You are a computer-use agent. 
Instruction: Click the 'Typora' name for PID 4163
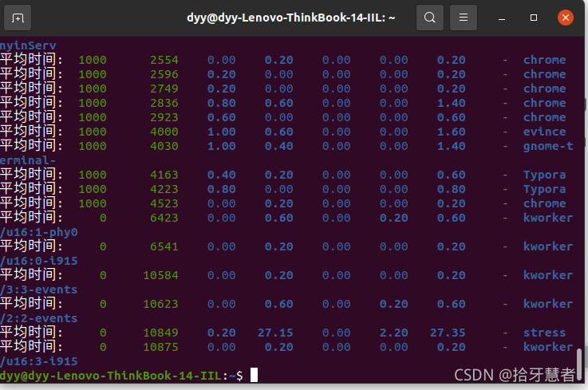coord(544,175)
